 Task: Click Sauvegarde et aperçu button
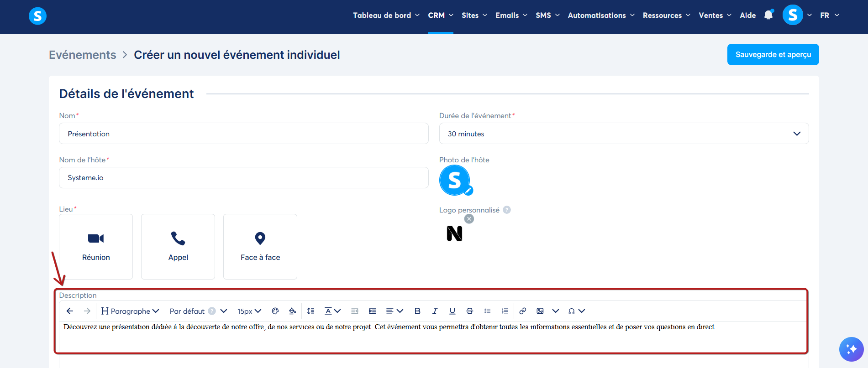point(773,54)
